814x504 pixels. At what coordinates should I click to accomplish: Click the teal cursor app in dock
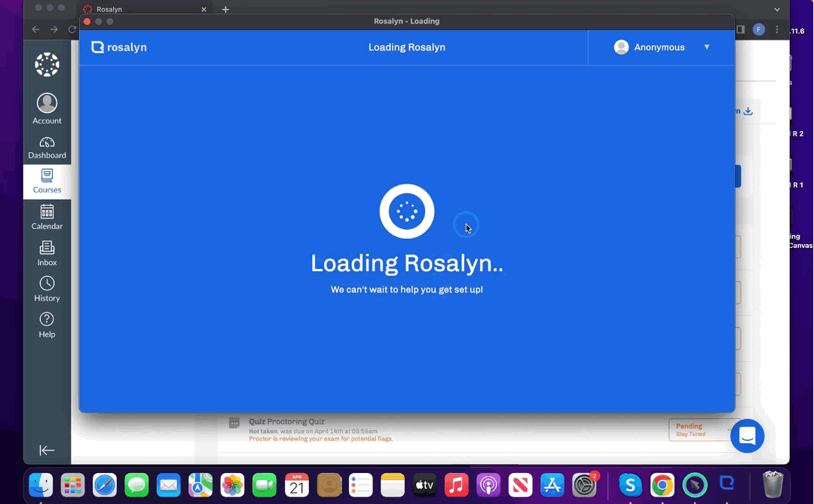[x=695, y=485]
